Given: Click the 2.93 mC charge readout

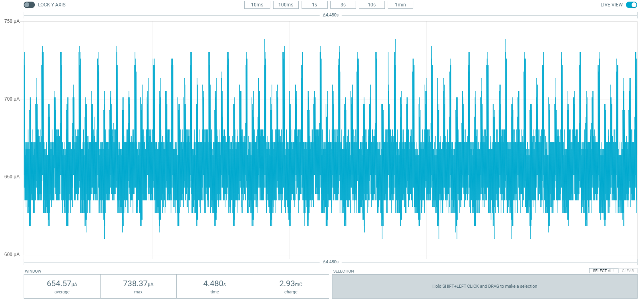Looking at the screenshot, I should point(291,286).
